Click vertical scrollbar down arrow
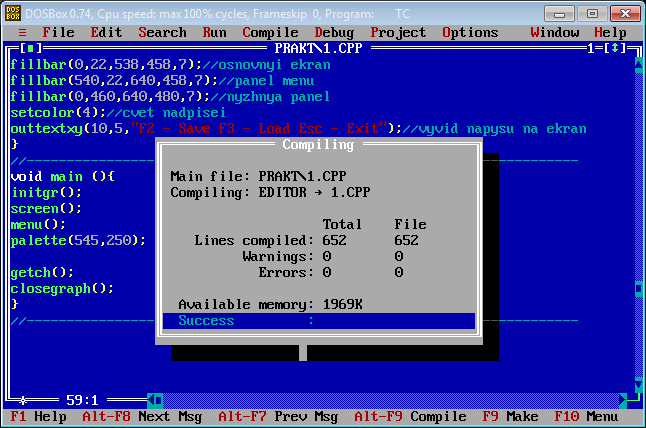 pyautogui.click(x=639, y=385)
